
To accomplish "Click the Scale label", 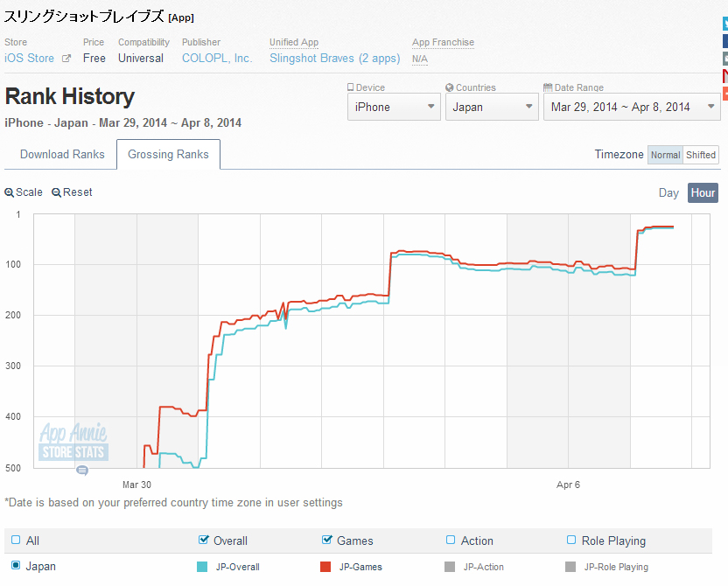I will click(29, 192).
